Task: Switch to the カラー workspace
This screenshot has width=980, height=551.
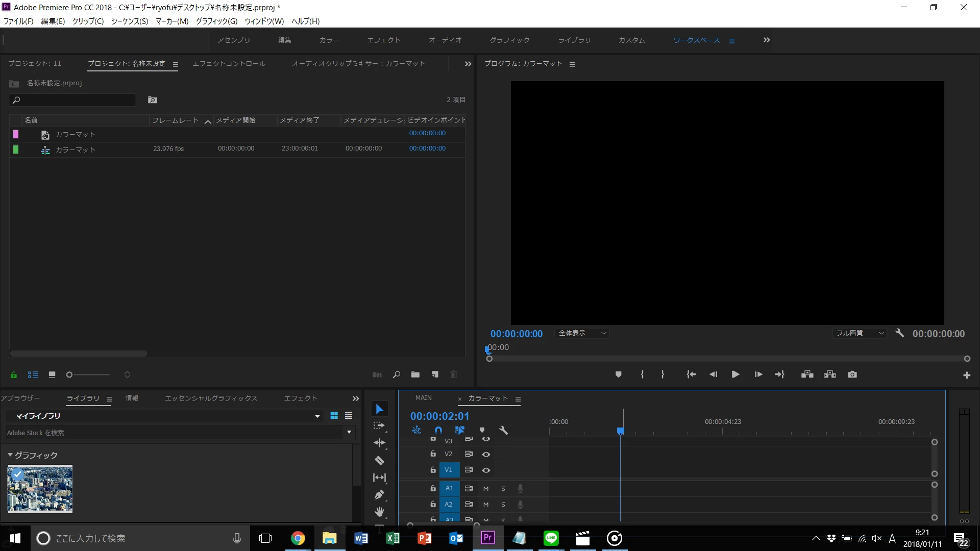Action: 329,40
